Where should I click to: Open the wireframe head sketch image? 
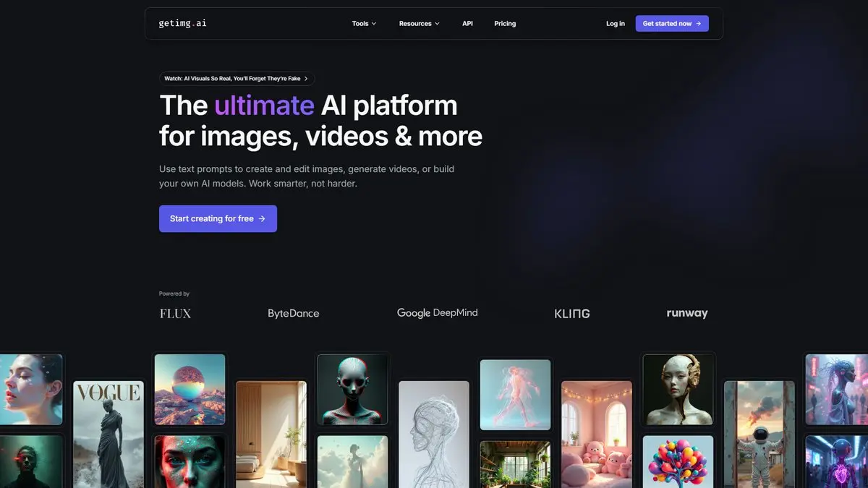point(434,434)
